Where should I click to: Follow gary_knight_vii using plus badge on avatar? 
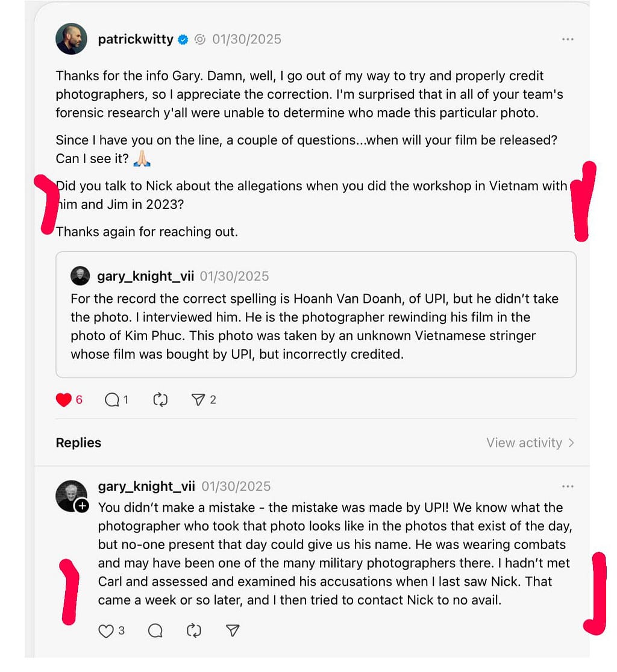[x=82, y=506]
